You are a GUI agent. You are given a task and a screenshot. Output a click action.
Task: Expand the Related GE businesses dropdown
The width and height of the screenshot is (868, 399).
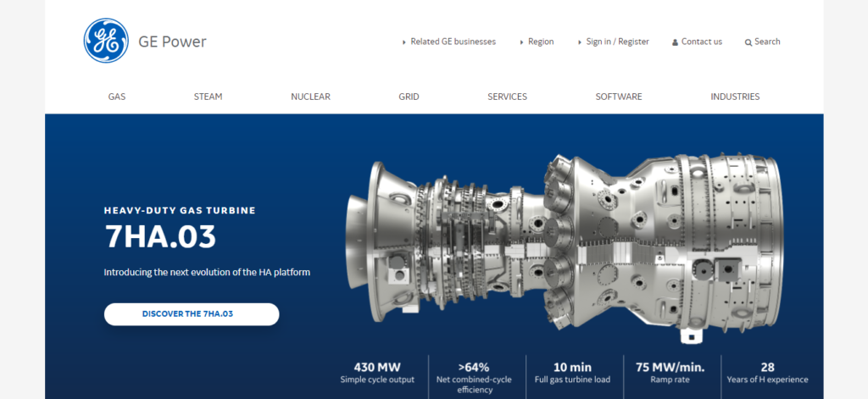click(449, 42)
